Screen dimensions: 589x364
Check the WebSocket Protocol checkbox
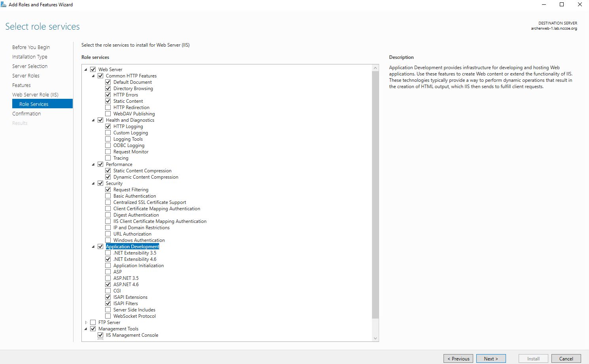point(108,316)
